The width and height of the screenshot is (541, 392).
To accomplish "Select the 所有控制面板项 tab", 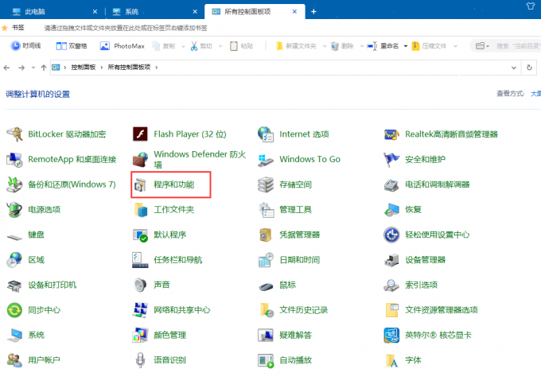I will tap(255, 11).
